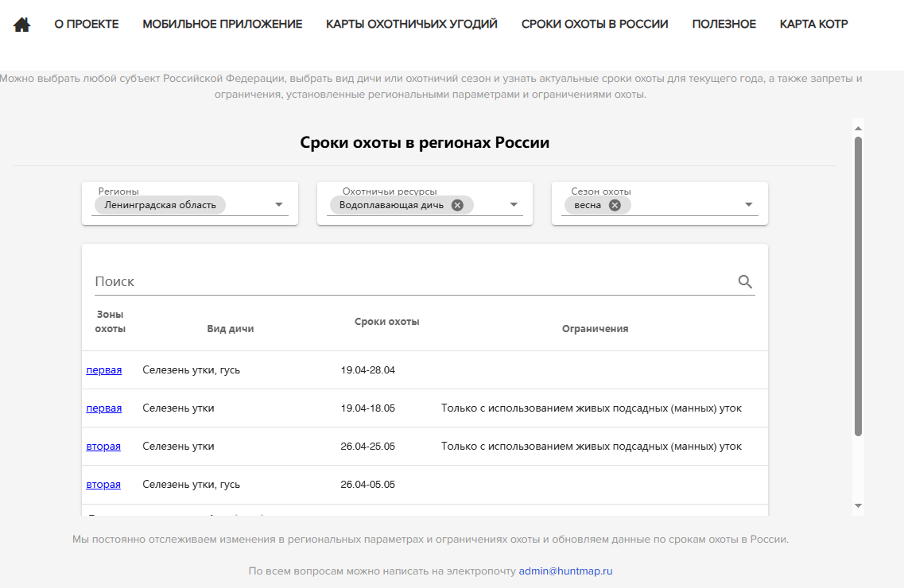Open КАРТЫ ОХОТНИЧЬИХ УГОДИЙ section
904x588 pixels.
409,24
